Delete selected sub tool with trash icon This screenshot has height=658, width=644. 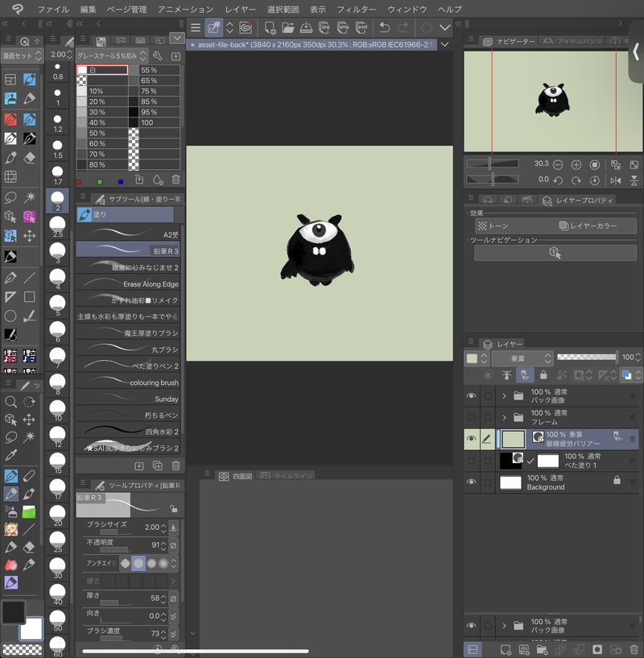click(x=175, y=466)
